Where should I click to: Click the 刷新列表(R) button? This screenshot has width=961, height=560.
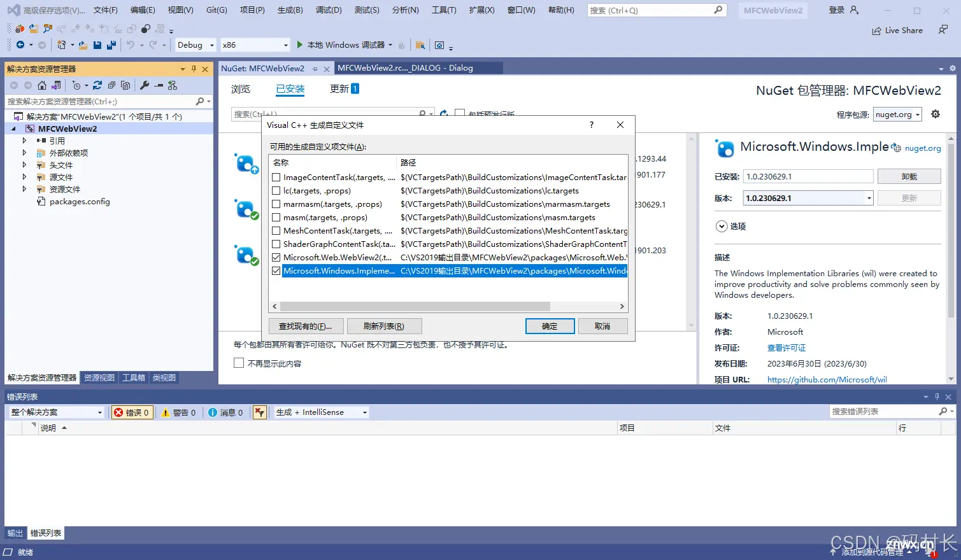pyautogui.click(x=383, y=326)
